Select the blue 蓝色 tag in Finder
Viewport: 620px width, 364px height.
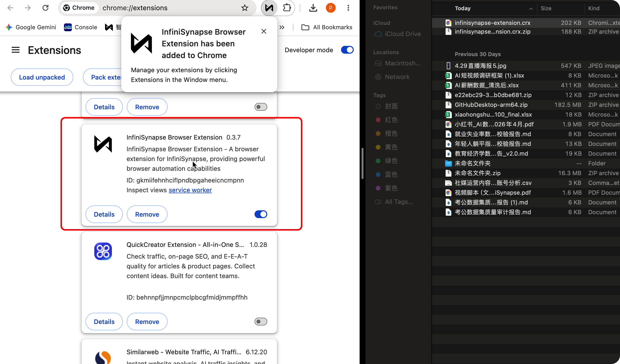coord(387,174)
